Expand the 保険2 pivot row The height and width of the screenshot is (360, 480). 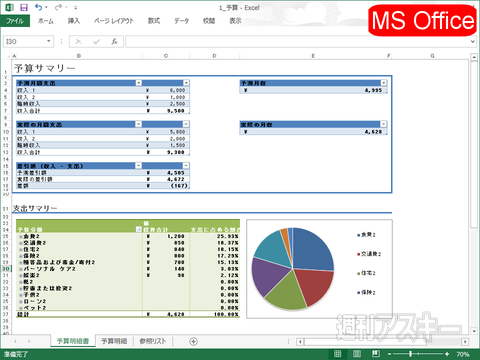pyautogui.click(x=21, y=256)
